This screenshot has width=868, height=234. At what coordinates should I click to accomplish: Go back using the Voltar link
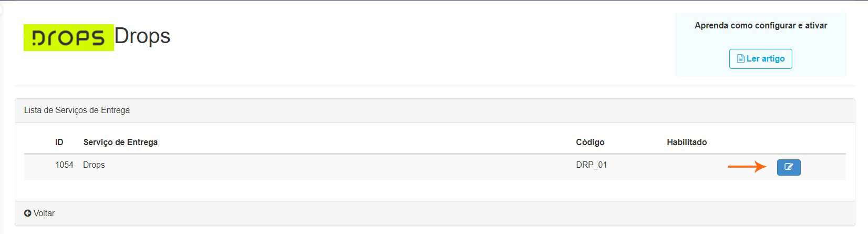coord(44,213)
